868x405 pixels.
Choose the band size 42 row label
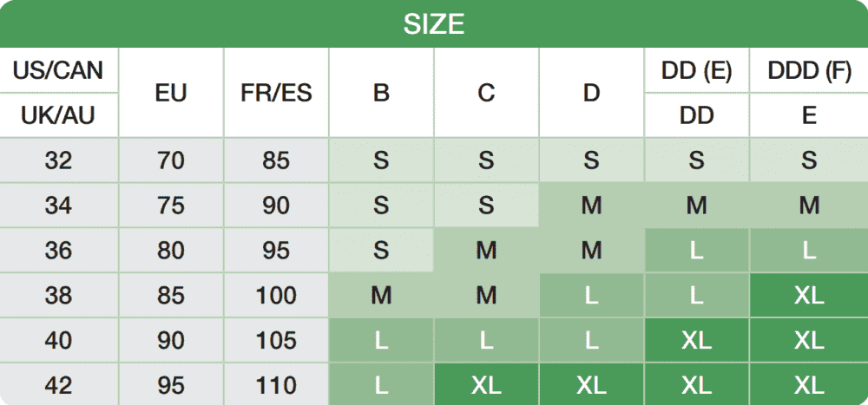pos(59,384)
